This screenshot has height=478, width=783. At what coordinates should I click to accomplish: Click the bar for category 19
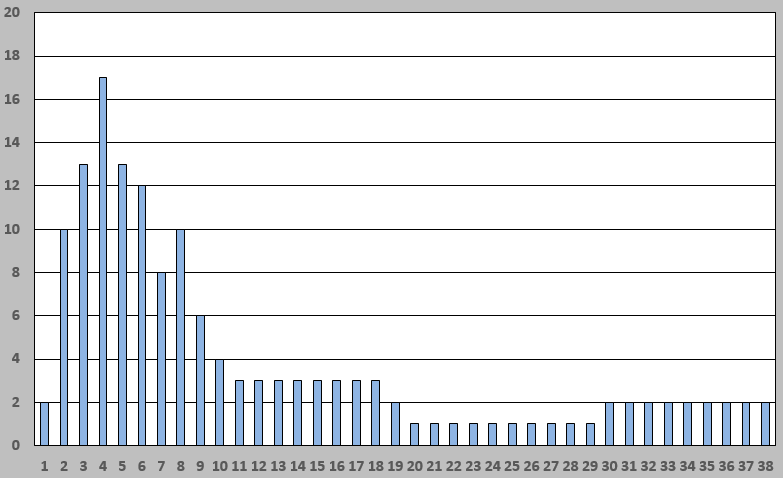(x=395, y=423)
